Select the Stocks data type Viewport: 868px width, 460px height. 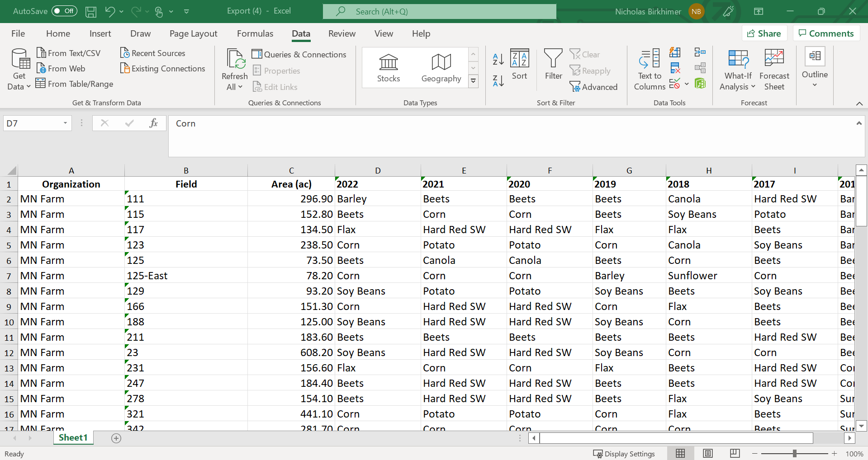(389, 68)
